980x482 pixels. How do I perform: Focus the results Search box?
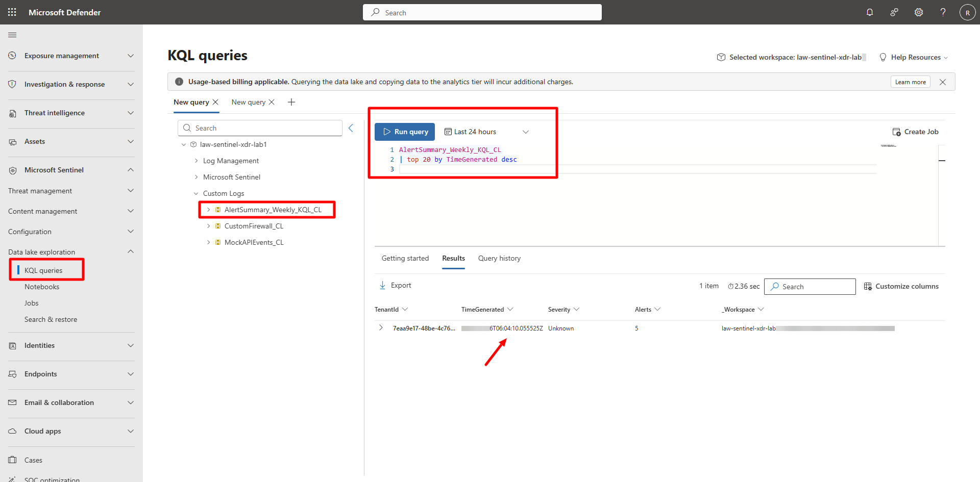click(810, 287)
